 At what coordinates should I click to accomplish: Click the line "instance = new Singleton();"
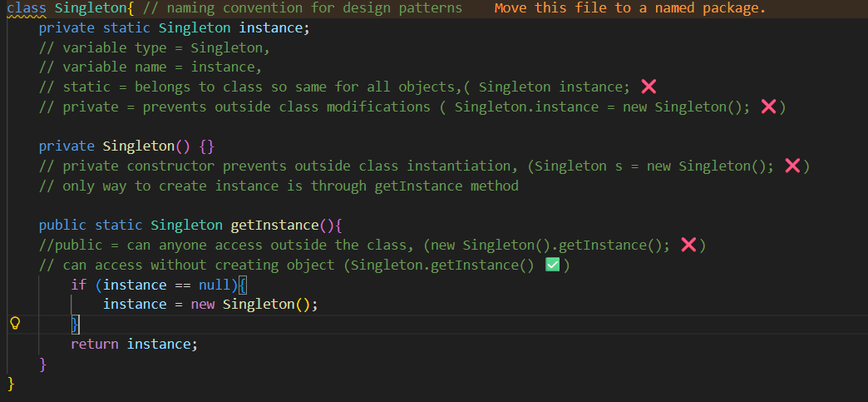[210, 305]
